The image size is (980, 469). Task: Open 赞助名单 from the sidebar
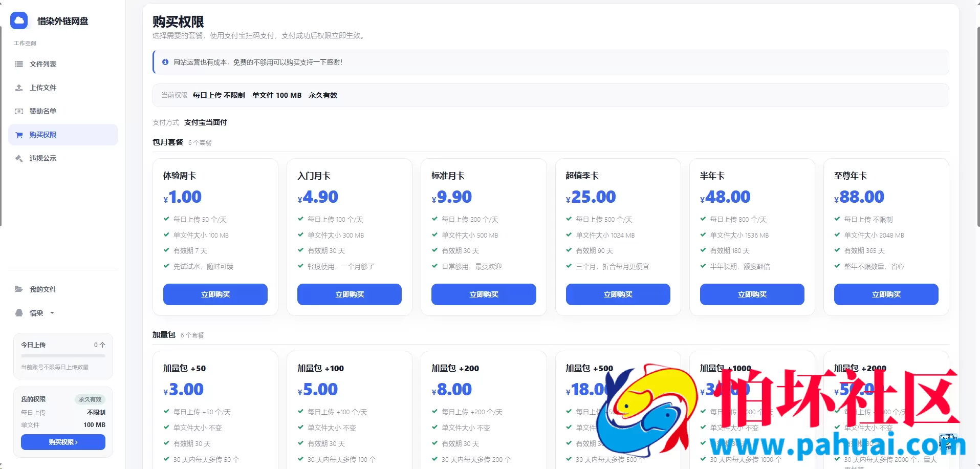coord(63,111)
